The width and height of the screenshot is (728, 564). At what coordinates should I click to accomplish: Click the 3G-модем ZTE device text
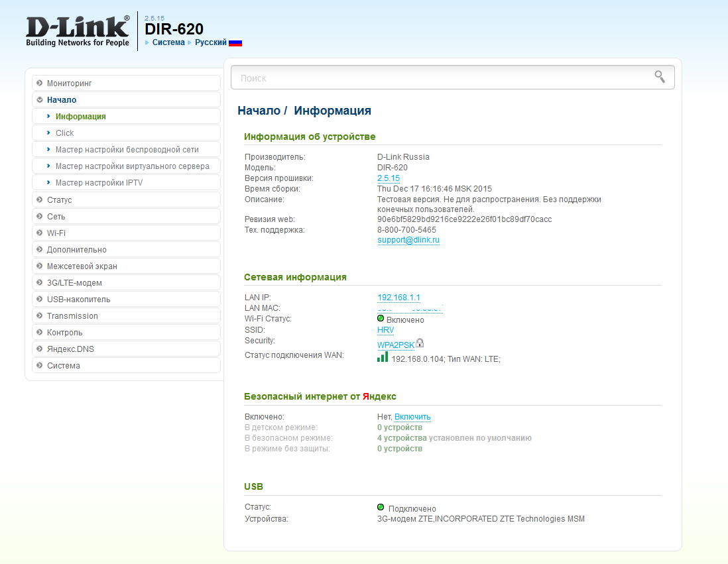(481, 519)
